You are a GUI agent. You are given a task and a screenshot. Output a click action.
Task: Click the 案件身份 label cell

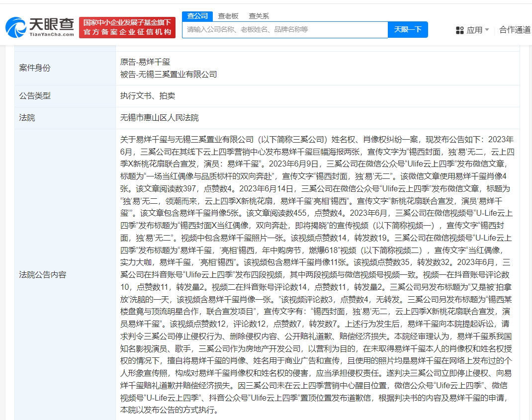coord(65,68)
